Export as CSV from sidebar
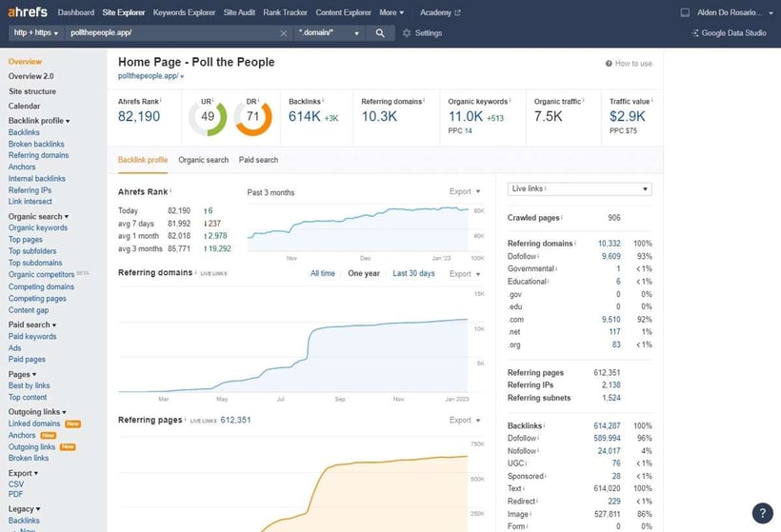This screenshot has height=532, width=781. [16, 484]
